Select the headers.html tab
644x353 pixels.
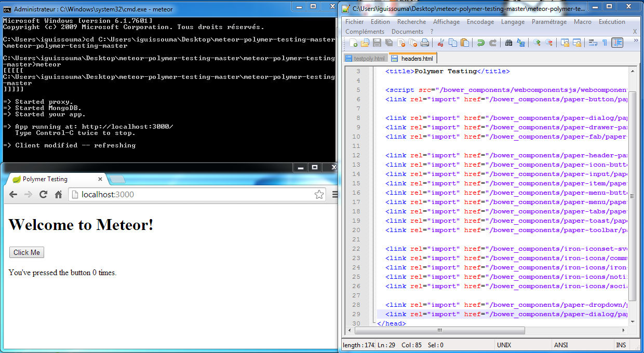413,59
